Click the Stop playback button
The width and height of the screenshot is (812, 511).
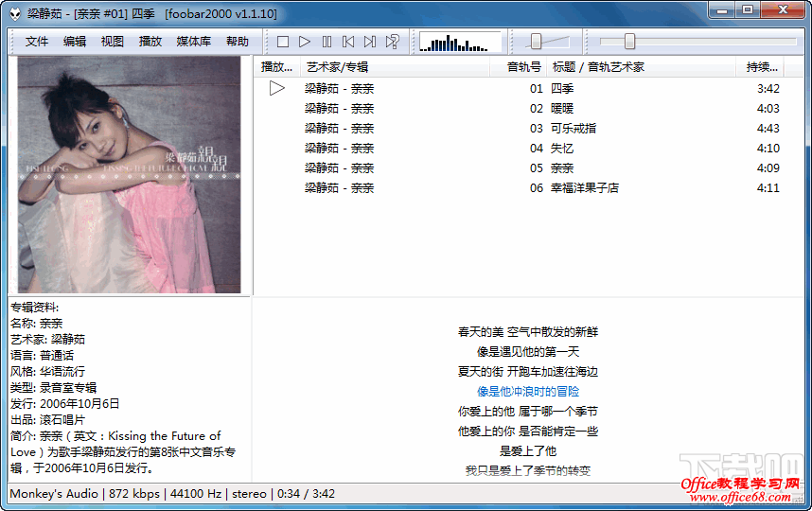point(283,42)
